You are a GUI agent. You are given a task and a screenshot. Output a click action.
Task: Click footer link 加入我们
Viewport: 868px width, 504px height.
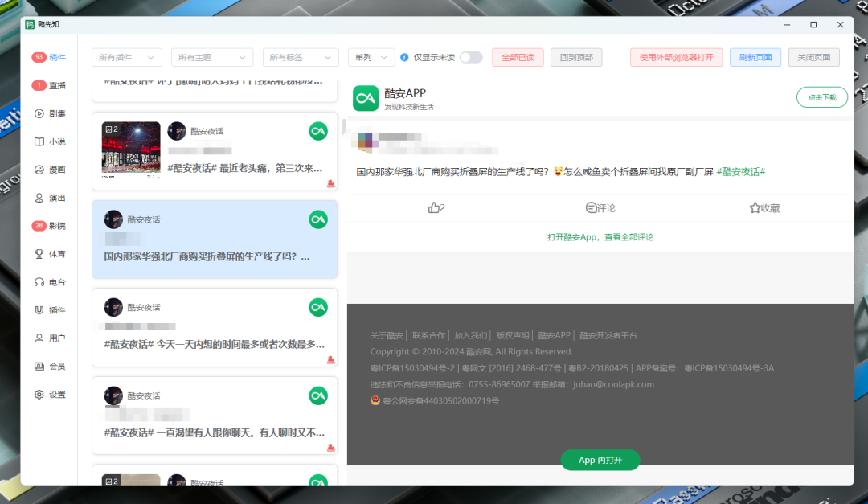[470, 336]
